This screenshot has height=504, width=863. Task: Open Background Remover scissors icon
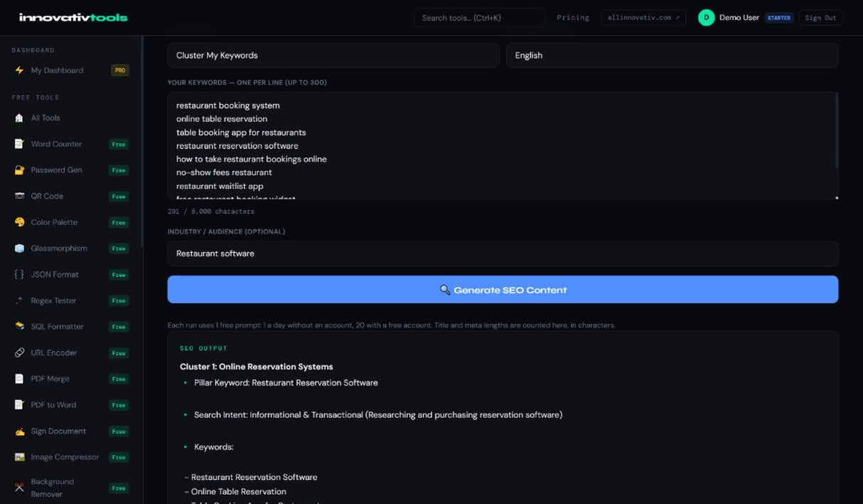(x=19, y=488)
